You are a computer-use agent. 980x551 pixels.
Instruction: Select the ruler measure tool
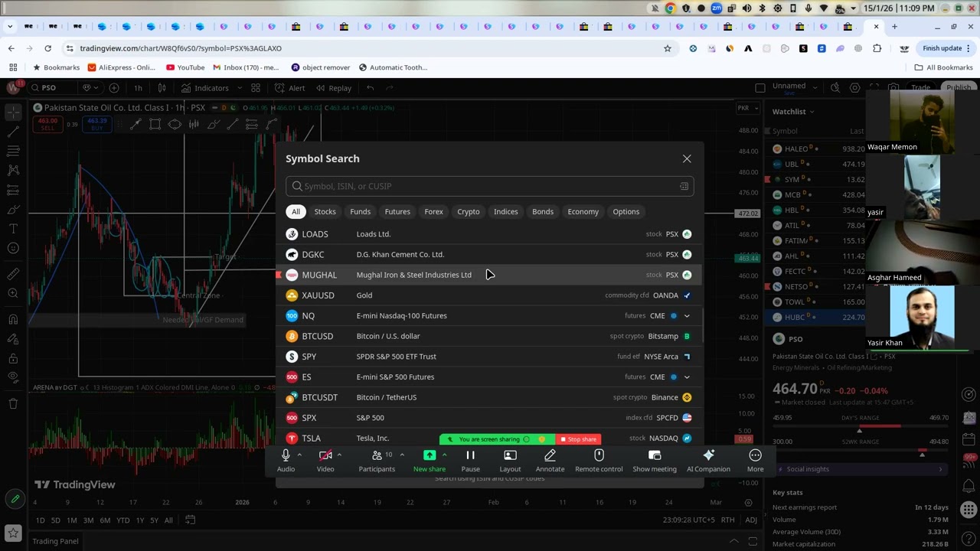(x=13, y=274)
